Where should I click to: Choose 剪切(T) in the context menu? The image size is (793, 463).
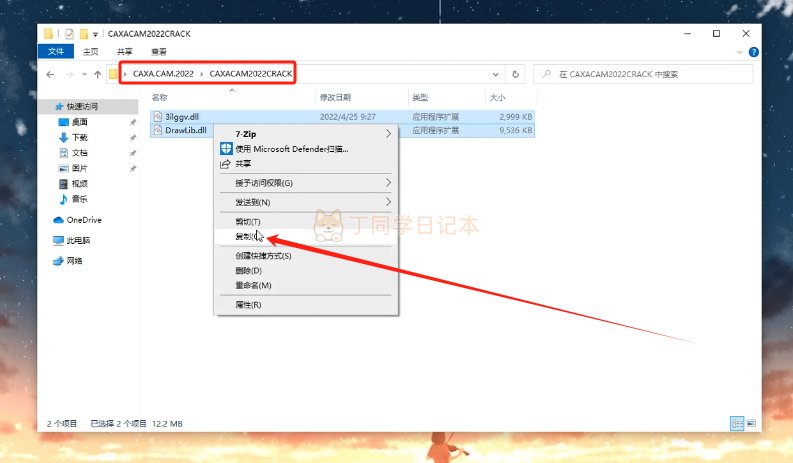point(306,222)
